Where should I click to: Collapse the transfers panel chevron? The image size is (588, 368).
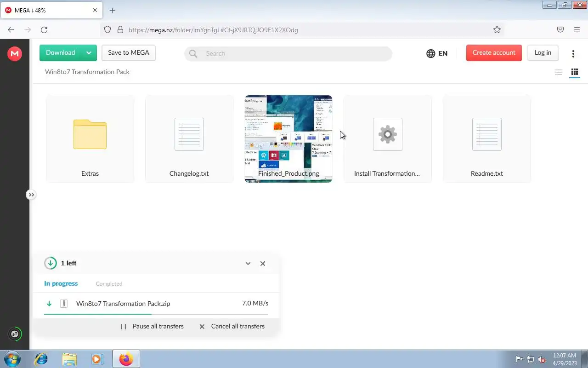(x=248, y=264)
